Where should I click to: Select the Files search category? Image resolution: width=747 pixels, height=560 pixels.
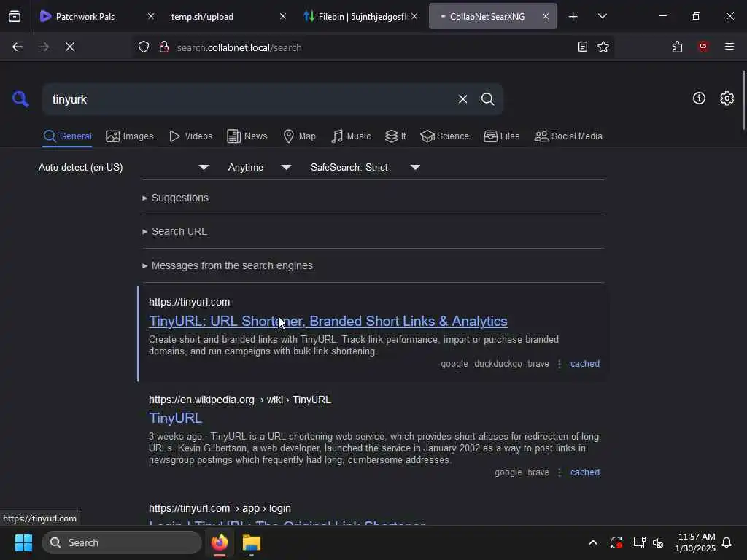point(501,136)
